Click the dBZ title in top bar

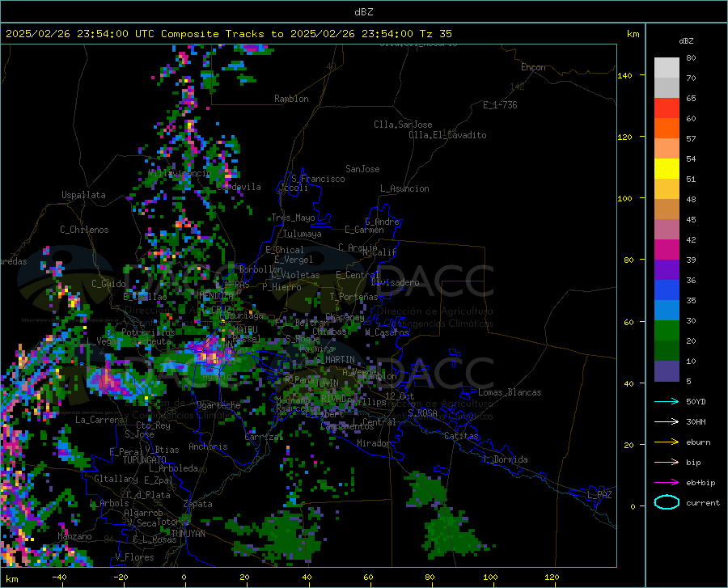(x=363, y=12)
